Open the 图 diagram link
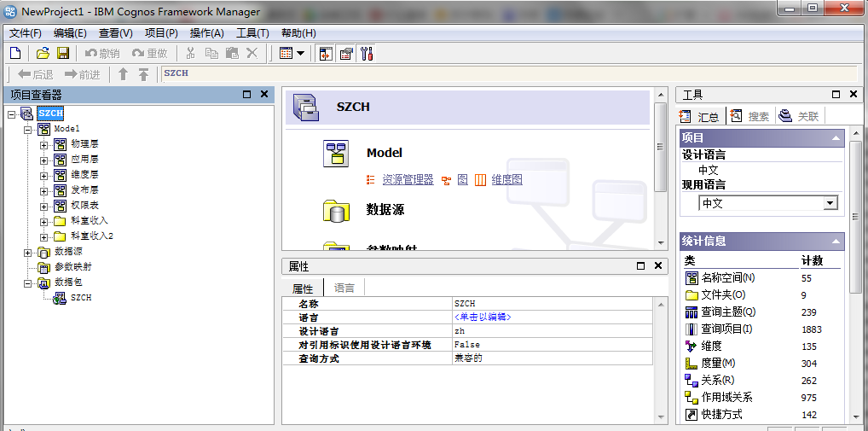 coord(463,179)
